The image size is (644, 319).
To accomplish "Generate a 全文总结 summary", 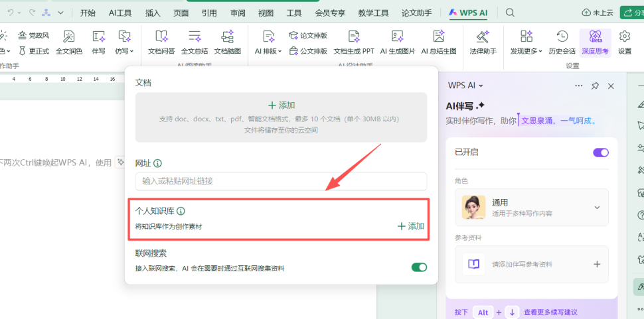I will pos(195,42).
